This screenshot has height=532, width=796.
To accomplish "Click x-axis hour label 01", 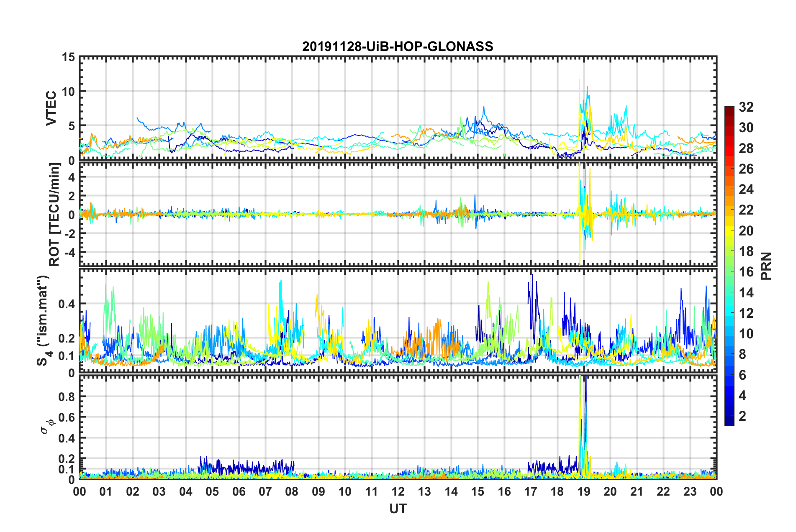I will click(106, 491).
